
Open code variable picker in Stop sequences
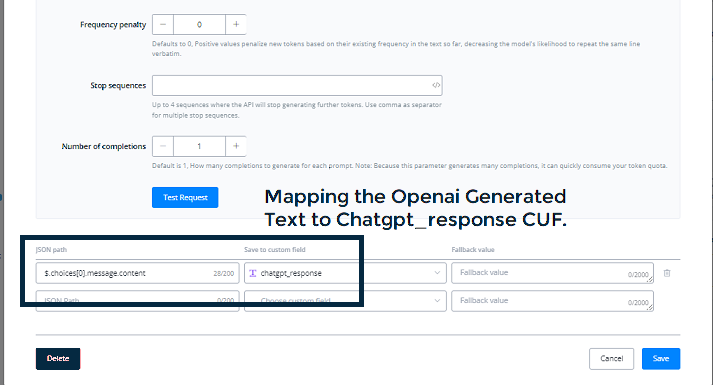[x=436, y=85]
